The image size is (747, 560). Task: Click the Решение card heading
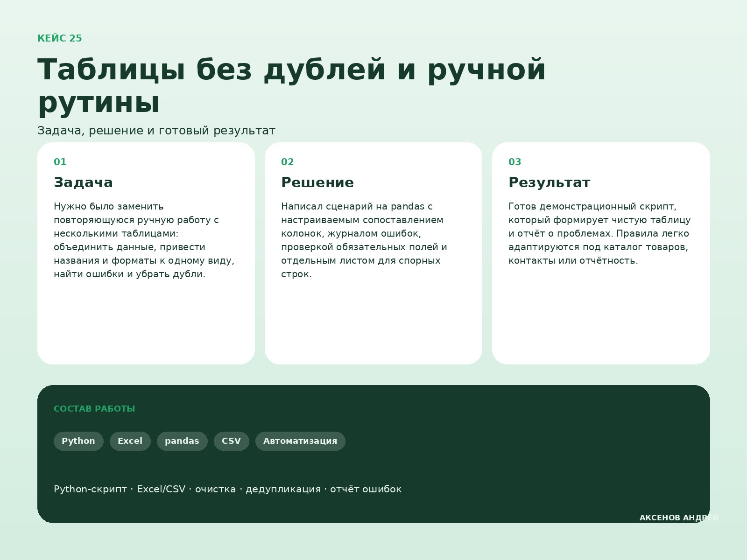(317, 182)
